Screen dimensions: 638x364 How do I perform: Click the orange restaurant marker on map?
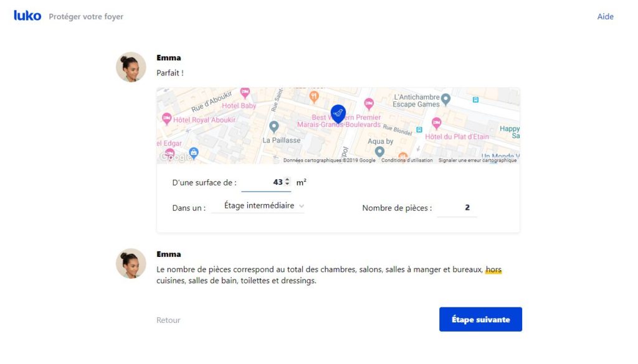click(x=314, y=96)
